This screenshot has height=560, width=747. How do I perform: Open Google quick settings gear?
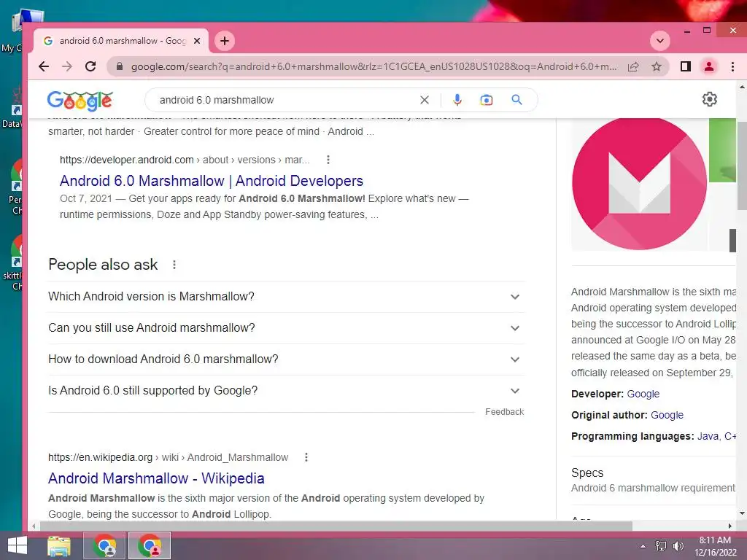click(709, 99)
